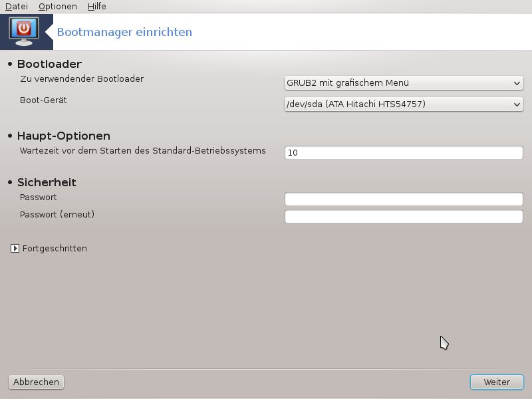Click the boot manager monitor icon

(24, 31)
